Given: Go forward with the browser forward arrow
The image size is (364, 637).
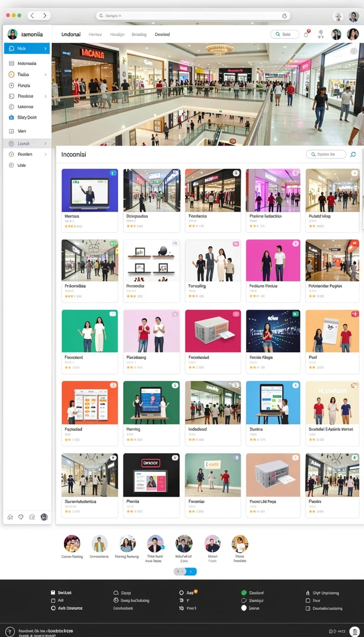Looking at the screenshot, I should point(45,16).
